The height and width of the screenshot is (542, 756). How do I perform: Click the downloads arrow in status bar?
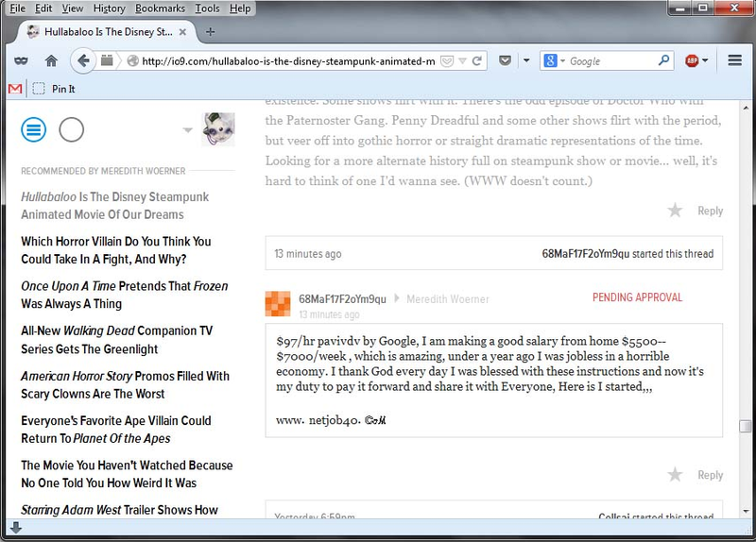(x=16, y=528)
